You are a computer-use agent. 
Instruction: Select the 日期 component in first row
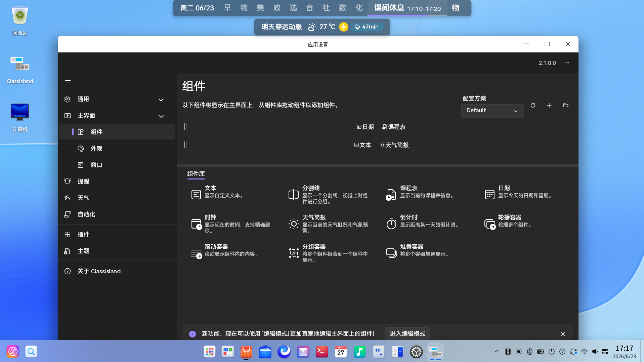pos(365,127)
